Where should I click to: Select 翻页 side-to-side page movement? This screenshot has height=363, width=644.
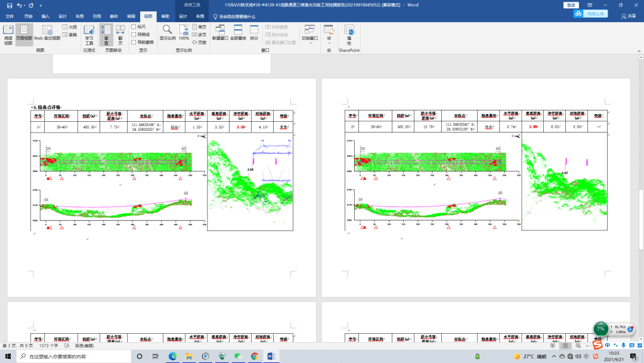(x=120, y=35)
